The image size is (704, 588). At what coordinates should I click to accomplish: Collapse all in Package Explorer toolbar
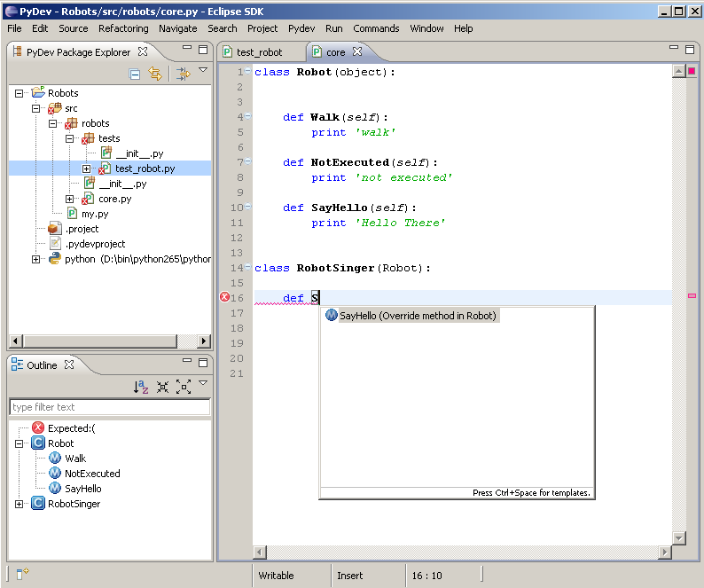tap(134, 74)
